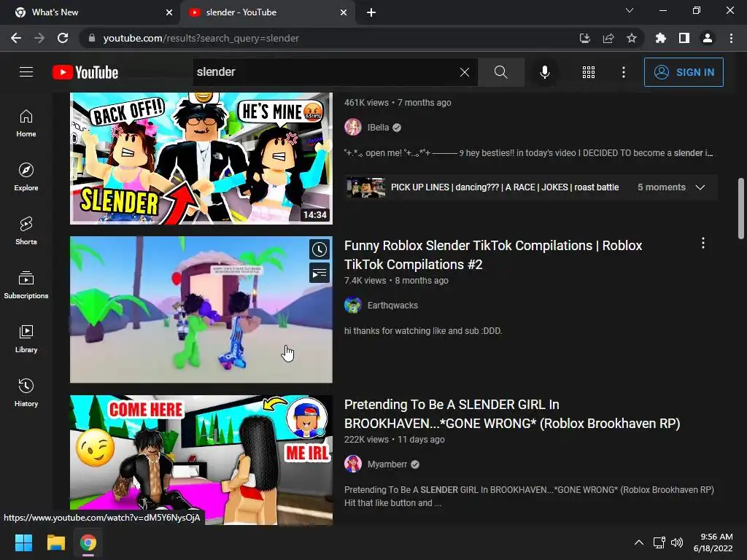747x560 pixels.
Task: Open the Chrome profile icon
Action: [708, 38]
